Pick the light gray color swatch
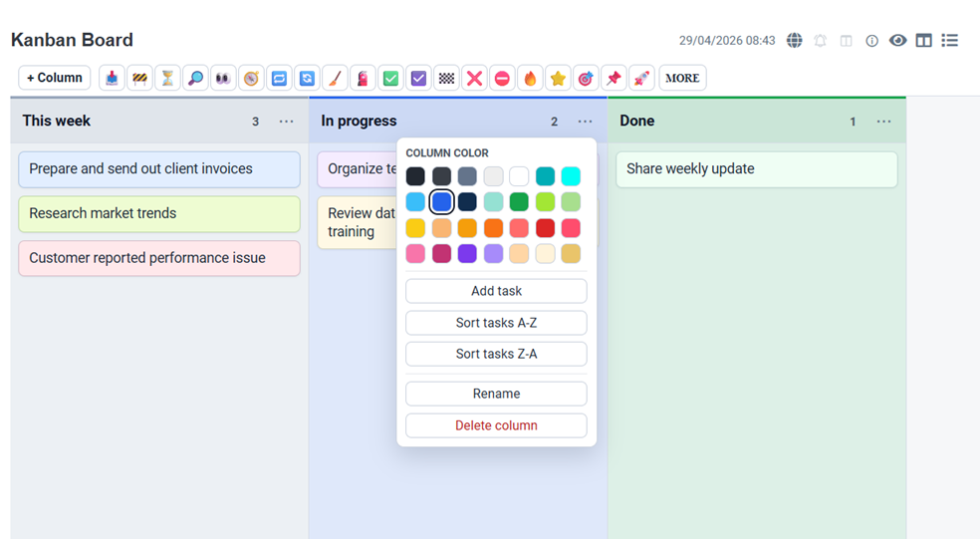Viewport: 980px width, 539px height. click(493, 176)
